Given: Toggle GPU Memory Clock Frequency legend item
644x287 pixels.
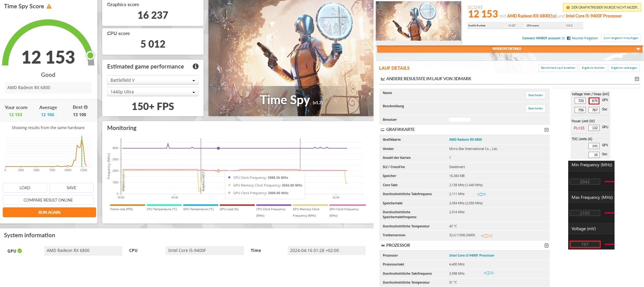Looking at the screenshot, I should click(310, 210).
